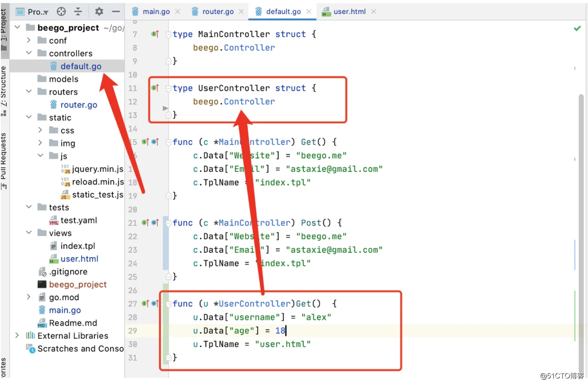Viewport: 588px width, 384px height.
Task: Open the Project view dropdown
Action: (32, 11)
